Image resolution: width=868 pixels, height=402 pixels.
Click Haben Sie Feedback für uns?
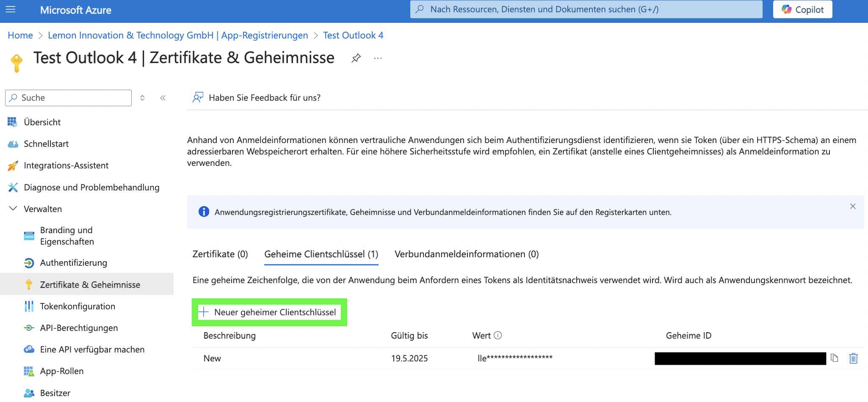pos(257,98)
